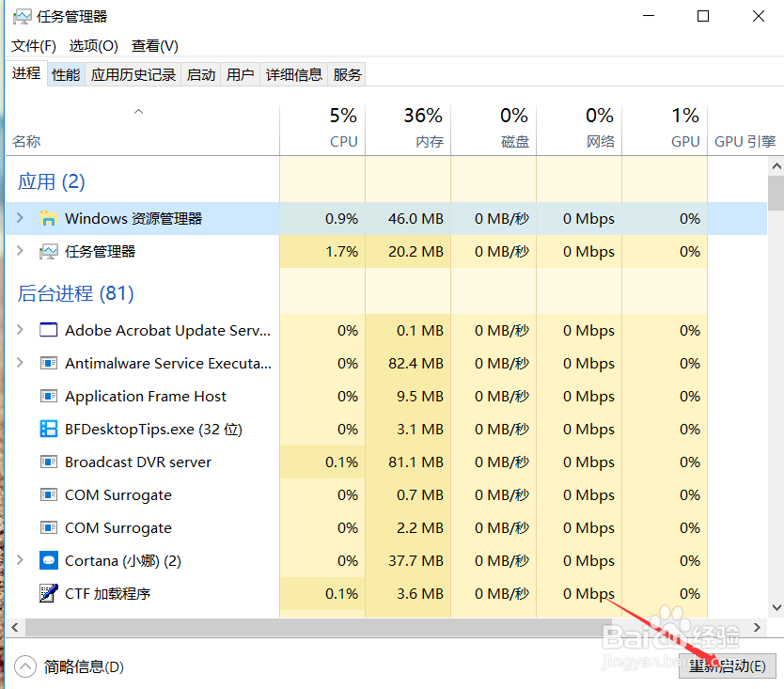Open the 查看(V) menu

tap(154, 45)
